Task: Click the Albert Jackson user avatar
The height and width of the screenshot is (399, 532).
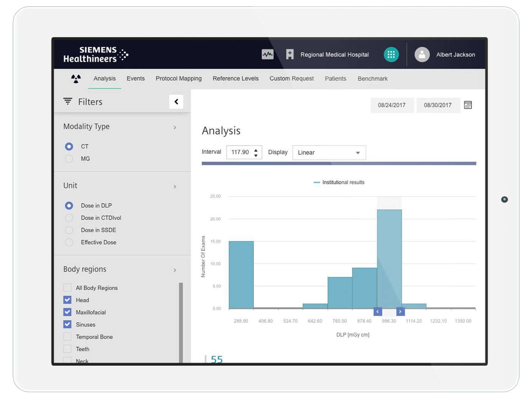Action: coord(422,55)
